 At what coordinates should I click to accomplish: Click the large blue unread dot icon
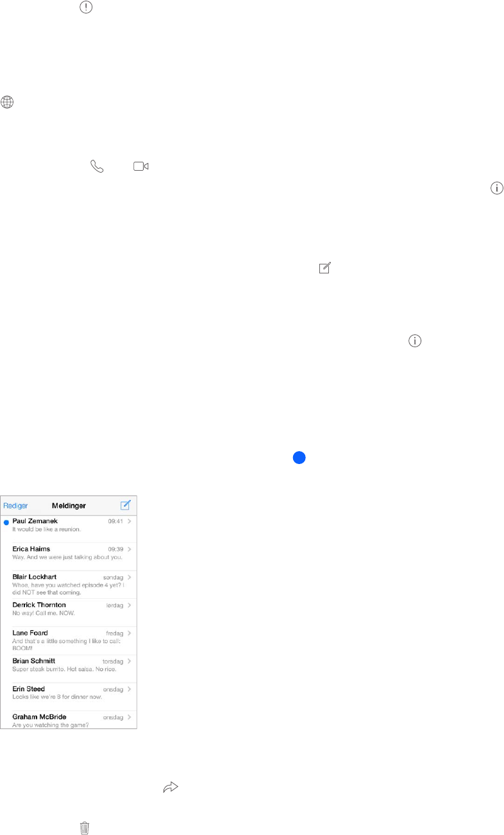click(299, 458)
